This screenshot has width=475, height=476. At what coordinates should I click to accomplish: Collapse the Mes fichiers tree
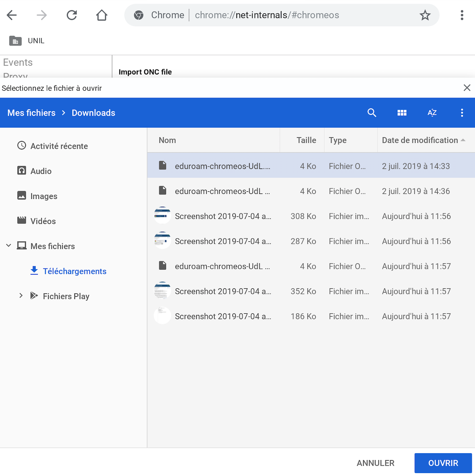[x=9, y=246]
